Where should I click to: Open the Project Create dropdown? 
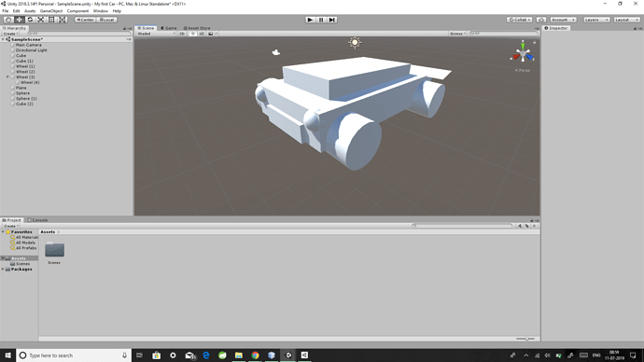(10, 226)
